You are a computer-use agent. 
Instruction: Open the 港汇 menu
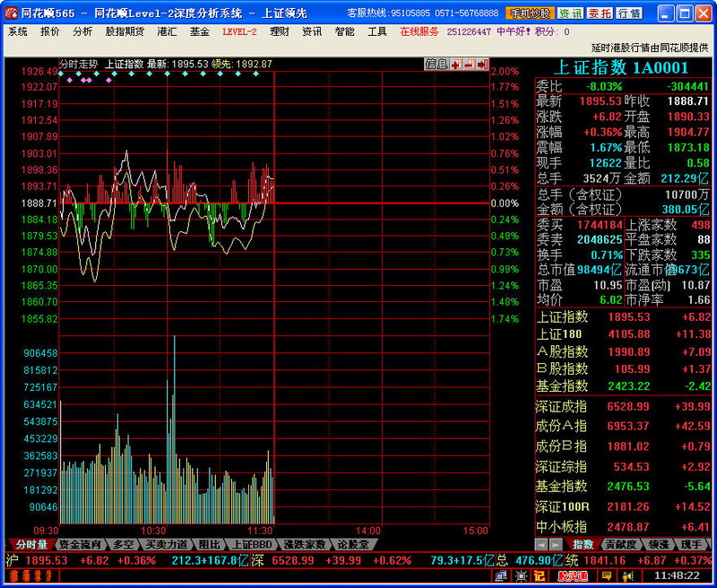[x=167, y=31]
